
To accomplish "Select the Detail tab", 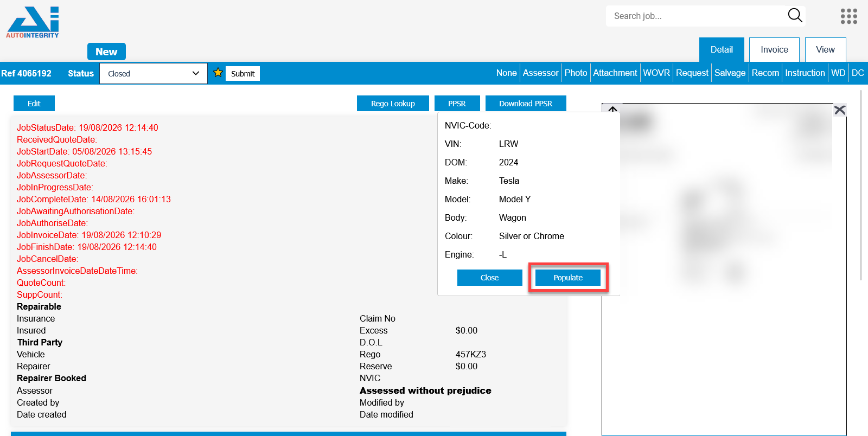I will click(x=722, y=50).
